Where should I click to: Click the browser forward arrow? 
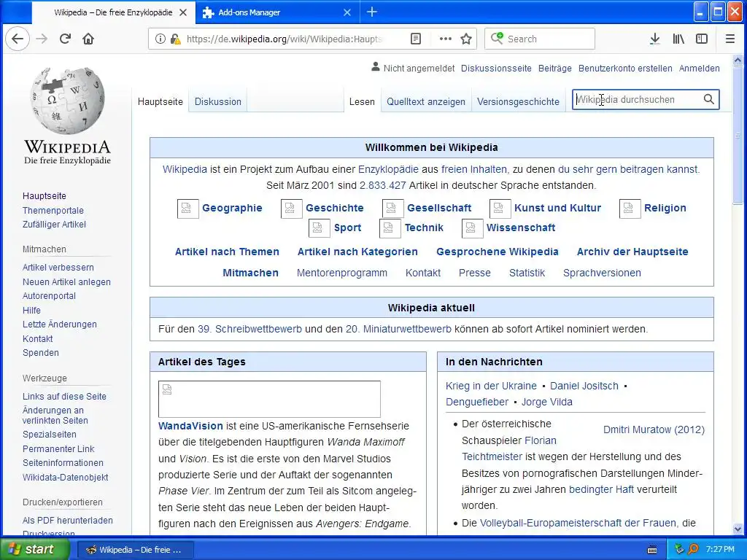tap(42, 39)
